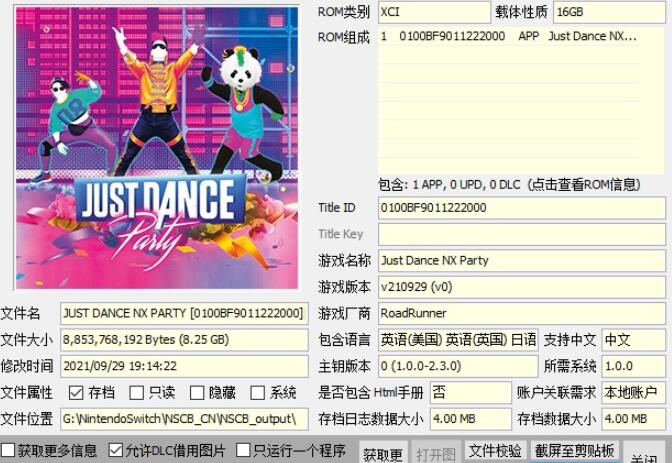Click the 游戏名称 field Just Dance NX Party
Image resolution: width=672 pixels, height=463 pixels.
522,261
